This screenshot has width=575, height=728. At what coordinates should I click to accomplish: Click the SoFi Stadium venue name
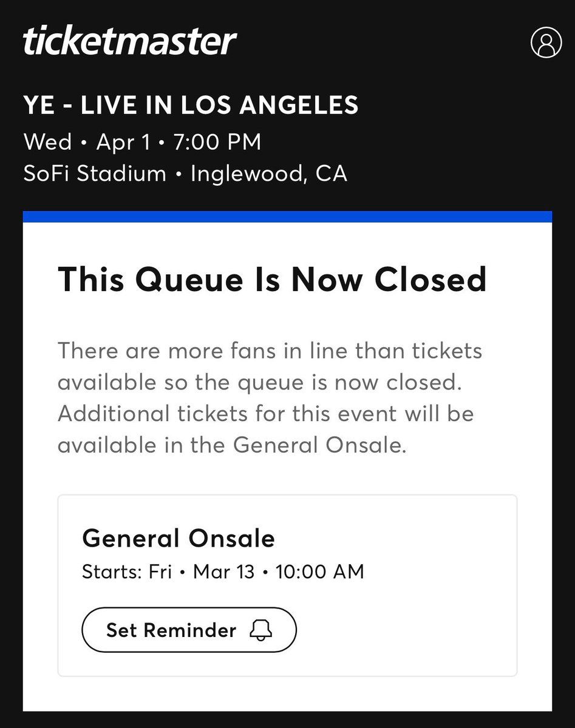pyautogui.click(x=95, y=174)
